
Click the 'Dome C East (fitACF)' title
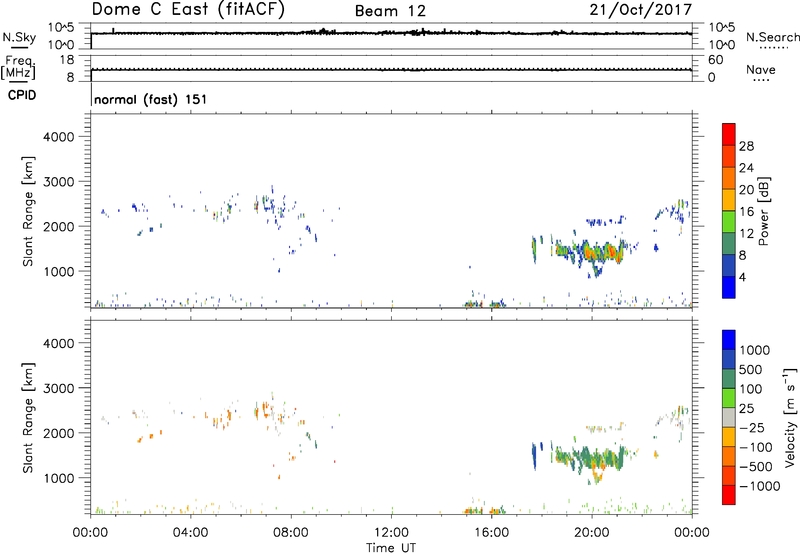click(x=188, y=9)
